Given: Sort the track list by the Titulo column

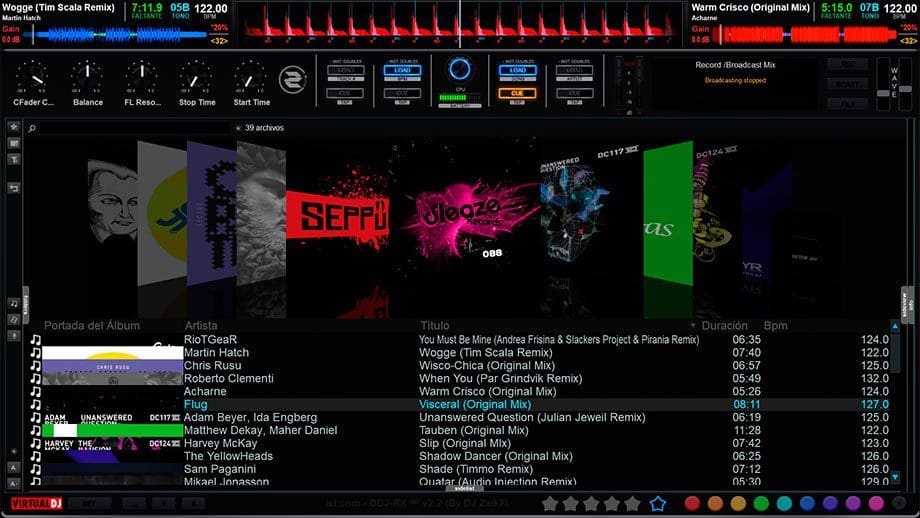Looking at the screenshot, I should pyautogui.click(x=434, y=326).
